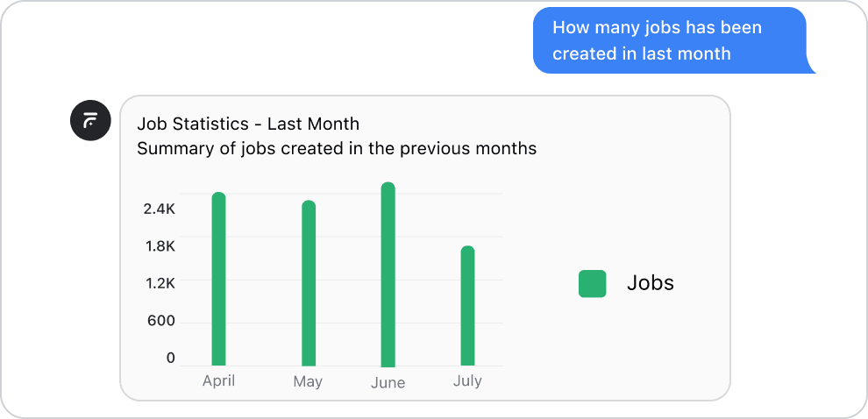868x419 pixels.
Task: Click the "Summary of jobs created" subtitle
Action: (x=337, y=148)
